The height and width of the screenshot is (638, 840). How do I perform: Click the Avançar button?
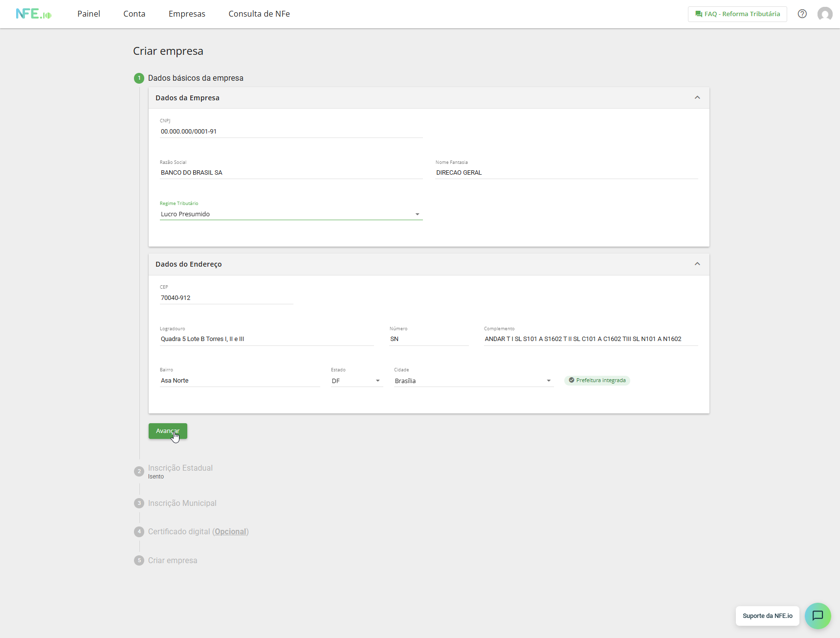coord(168,431)
